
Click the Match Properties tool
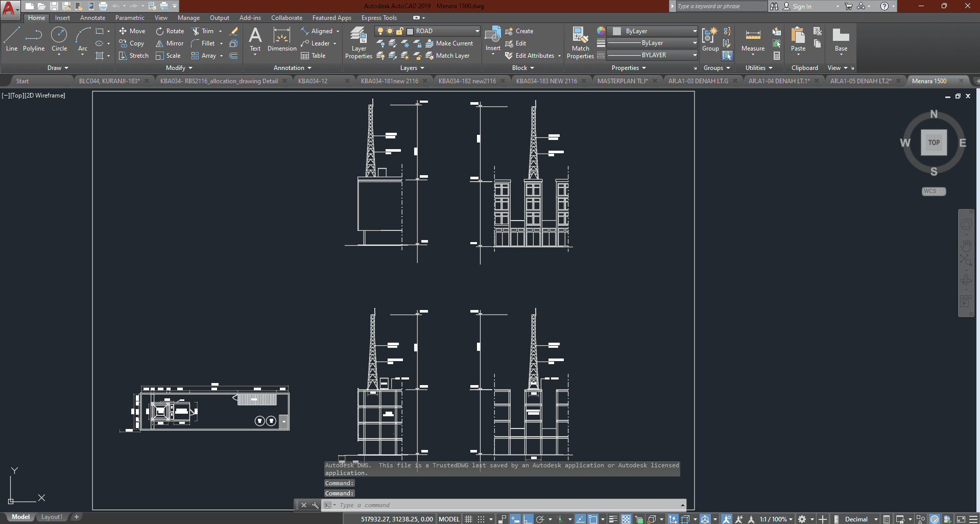coord(580,42)
